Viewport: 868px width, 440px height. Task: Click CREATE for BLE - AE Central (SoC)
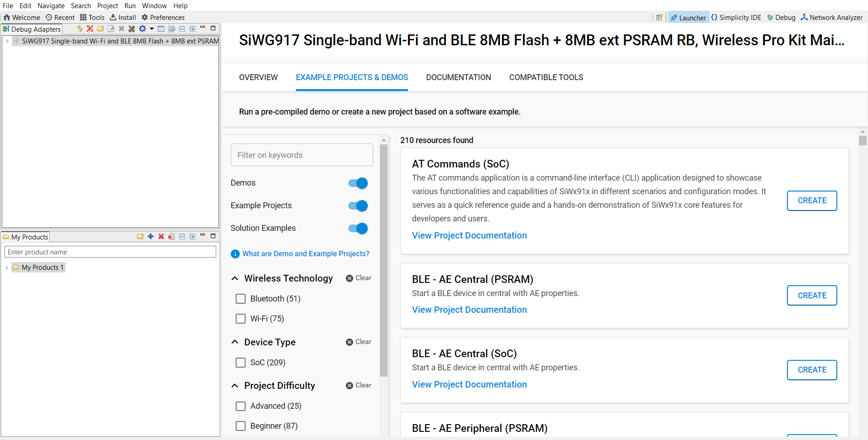(x=812, y=370)
